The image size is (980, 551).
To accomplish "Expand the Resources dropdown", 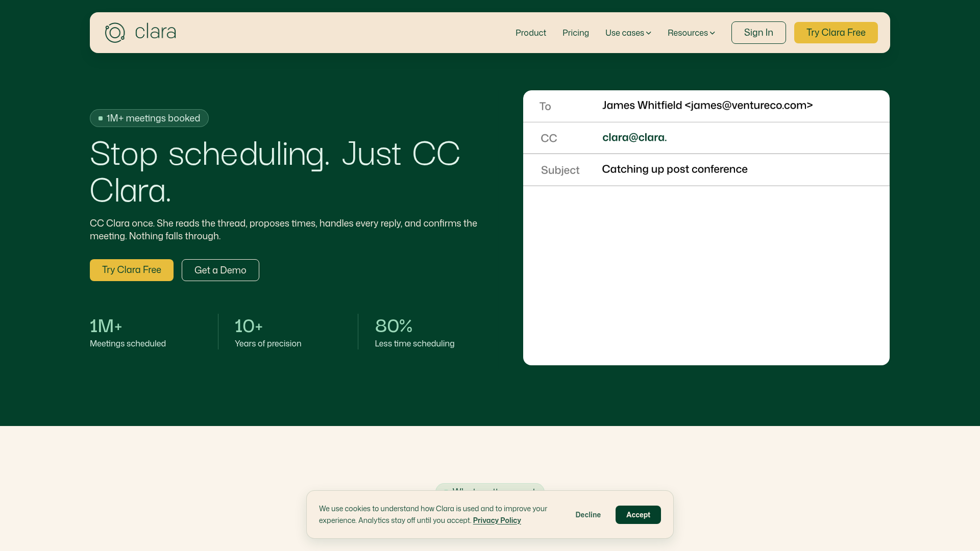I will pyautogui.click(x=691, y=33).
